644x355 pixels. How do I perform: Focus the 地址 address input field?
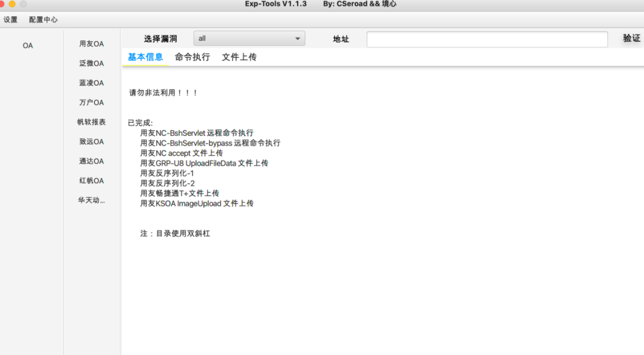coord(487,40)
